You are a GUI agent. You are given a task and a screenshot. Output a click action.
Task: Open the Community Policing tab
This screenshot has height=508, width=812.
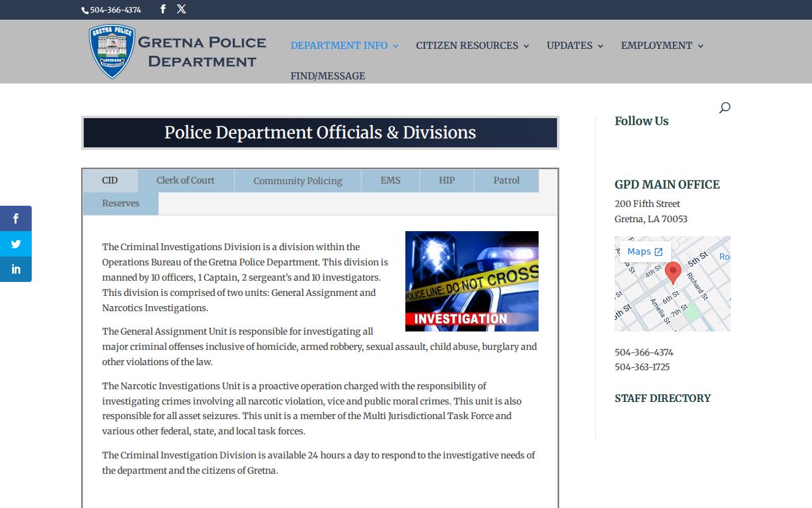tap(298, 180)
